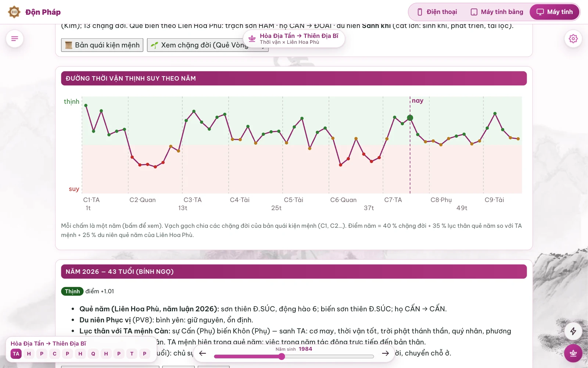Open the hamburger side menu
Screen dimensions: 588x368
pos(15,39)
